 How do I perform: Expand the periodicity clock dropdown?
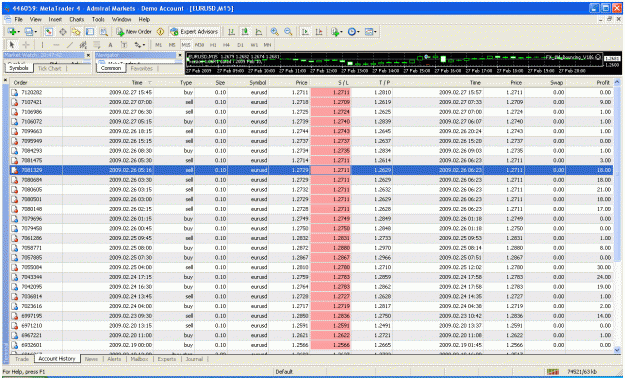tap(358, 32)
